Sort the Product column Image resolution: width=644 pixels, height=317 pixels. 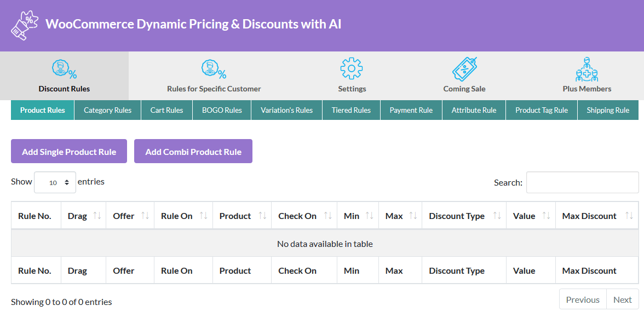tap(262, 216)
